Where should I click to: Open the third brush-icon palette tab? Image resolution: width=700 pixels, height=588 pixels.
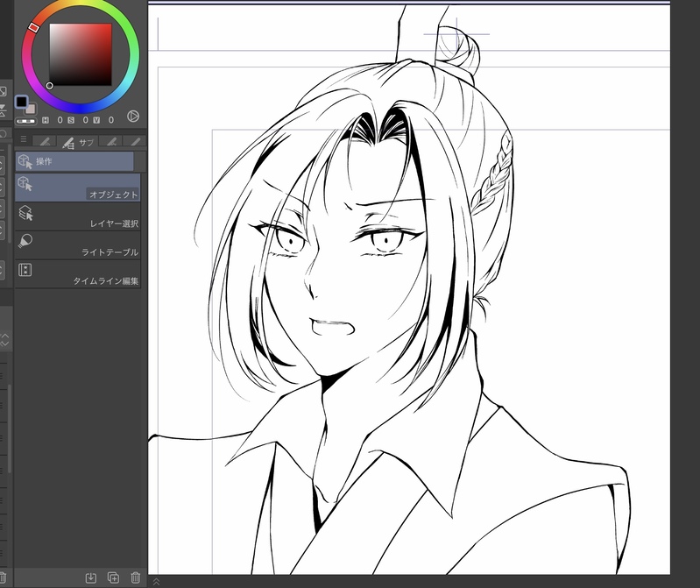[111, 142]
